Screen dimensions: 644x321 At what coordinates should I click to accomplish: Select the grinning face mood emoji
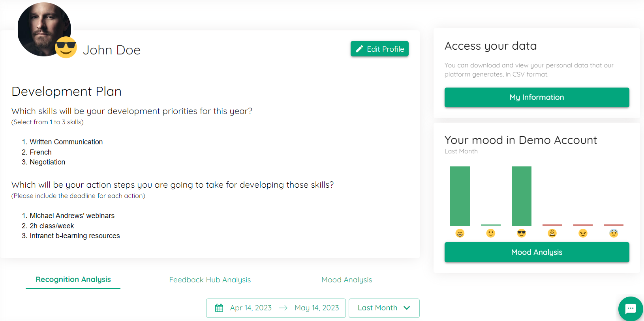460,233
